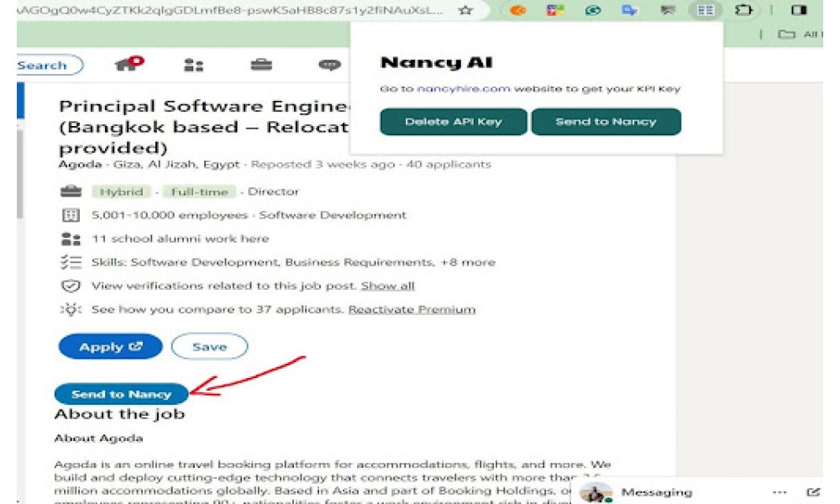Focus the LinkedIn Search field
This screenshot has width=840, height=504.
(50, 65)
